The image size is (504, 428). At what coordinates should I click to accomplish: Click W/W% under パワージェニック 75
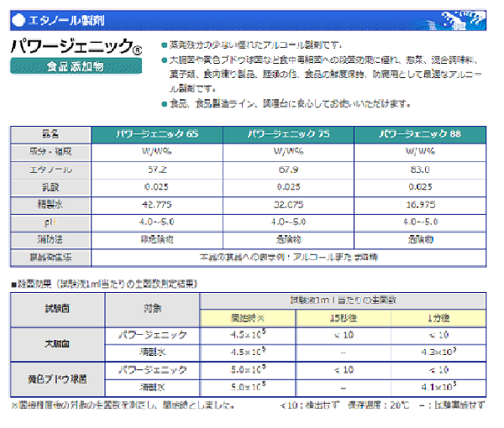[288, 151]
